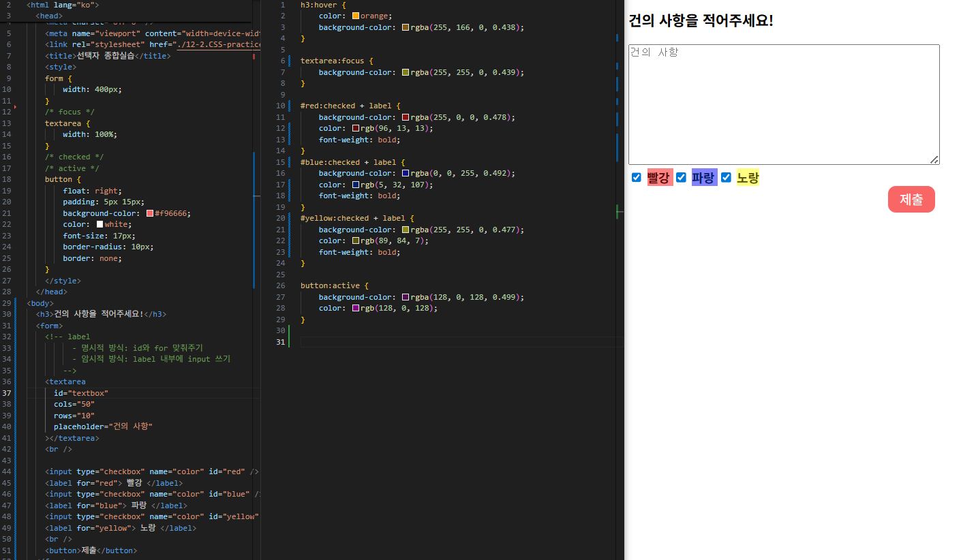Click the placeholder="건의 사항" attribute line

[x=103, y=426]
